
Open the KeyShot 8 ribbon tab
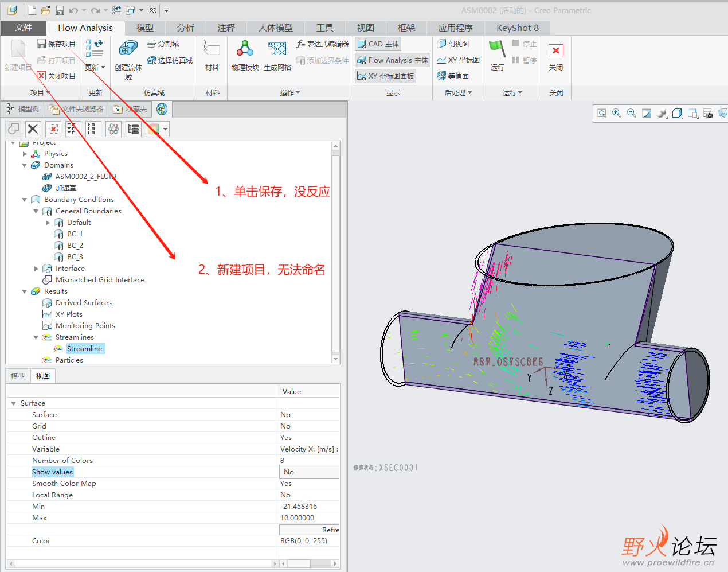coord(517,28)
